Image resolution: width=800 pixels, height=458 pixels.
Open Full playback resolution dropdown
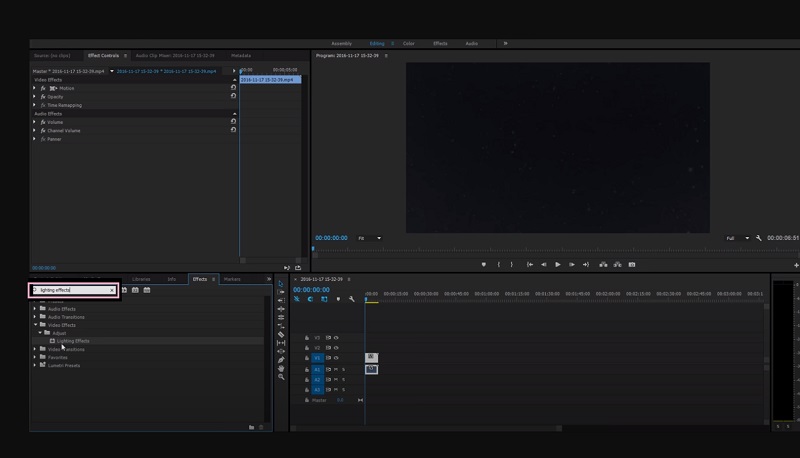(737, 238)
